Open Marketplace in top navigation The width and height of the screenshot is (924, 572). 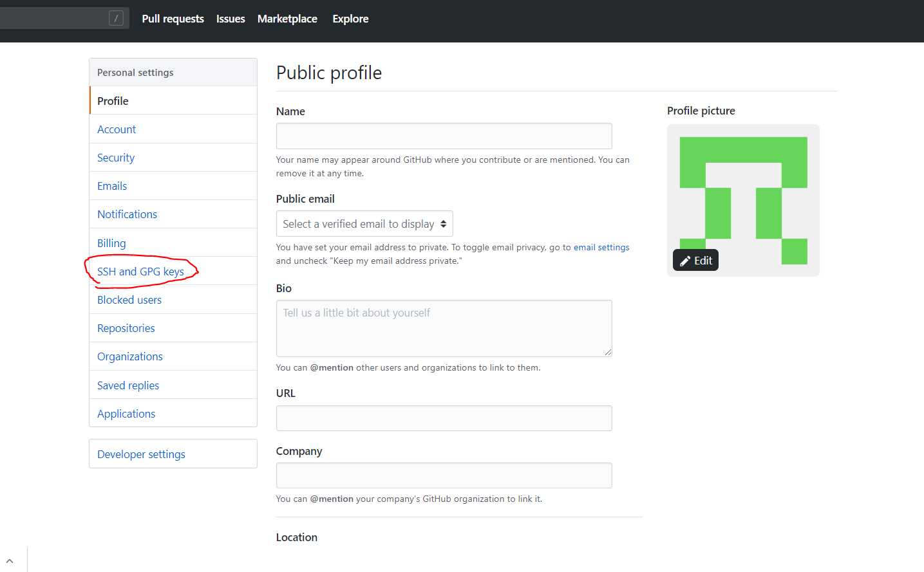tap(287, 19)
